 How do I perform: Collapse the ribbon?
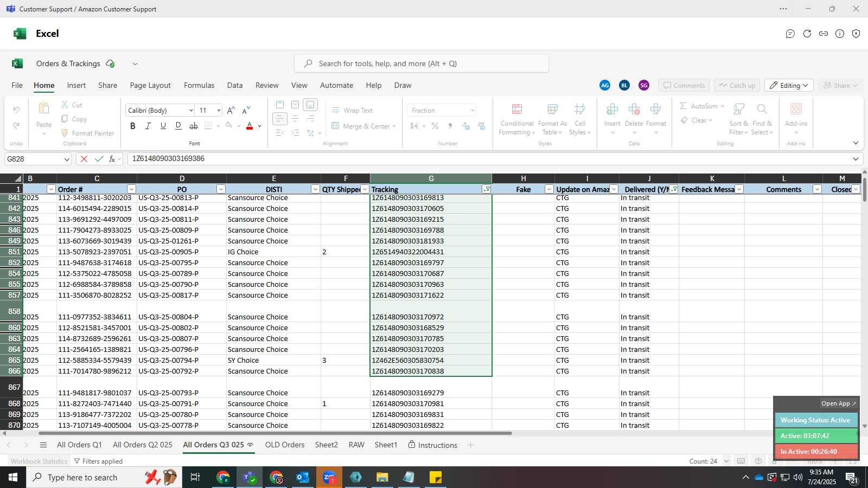(x=856, y=143)
